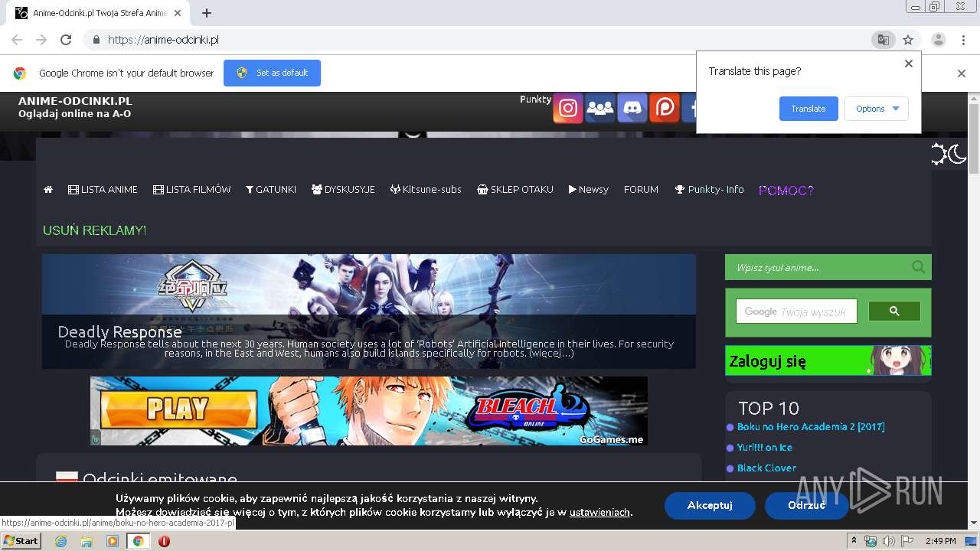Screen dimensions: 980x551
Task: Switch to dark mode with moon icon
Action: coord(958,155)
